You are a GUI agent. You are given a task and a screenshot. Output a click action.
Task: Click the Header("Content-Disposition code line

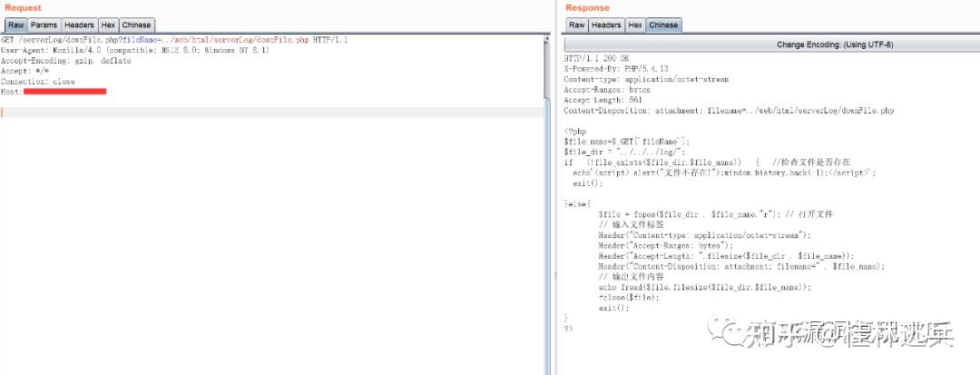(742, 266)
